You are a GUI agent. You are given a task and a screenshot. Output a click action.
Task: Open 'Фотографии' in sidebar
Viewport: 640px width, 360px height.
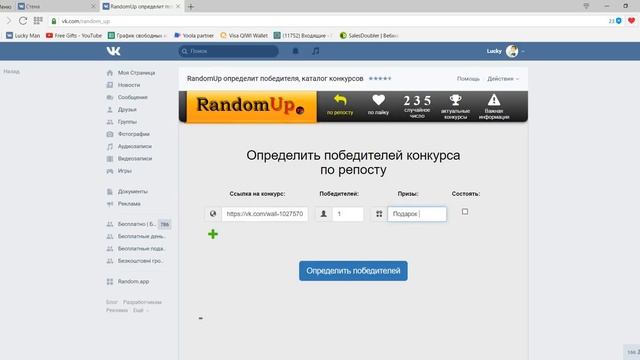[133, 134]
